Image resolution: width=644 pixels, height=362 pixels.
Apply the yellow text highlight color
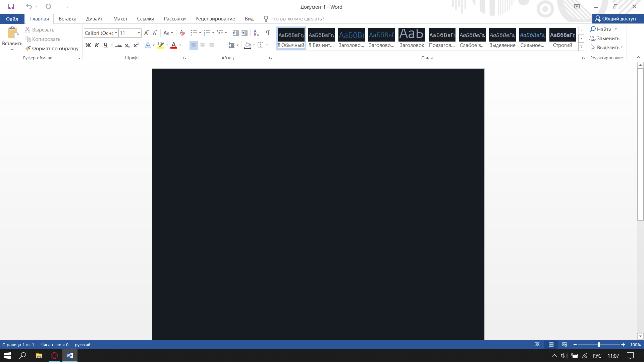point(161,45)
